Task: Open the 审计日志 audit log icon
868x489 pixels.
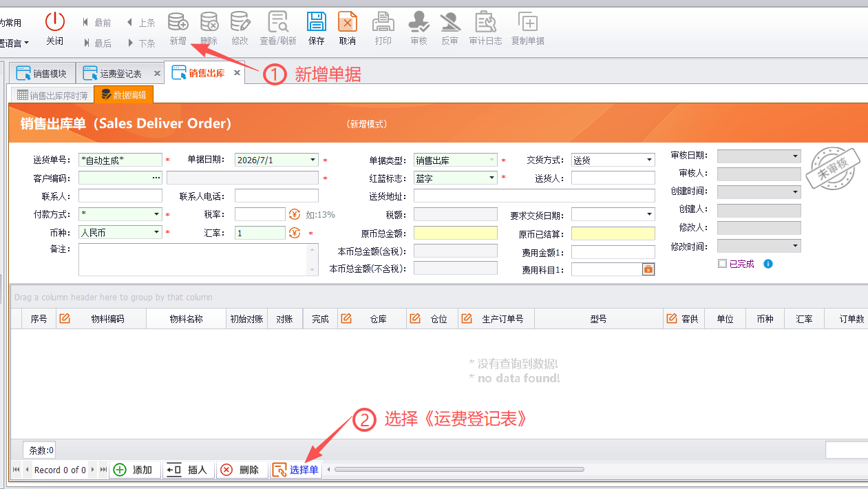Action: 486,21
